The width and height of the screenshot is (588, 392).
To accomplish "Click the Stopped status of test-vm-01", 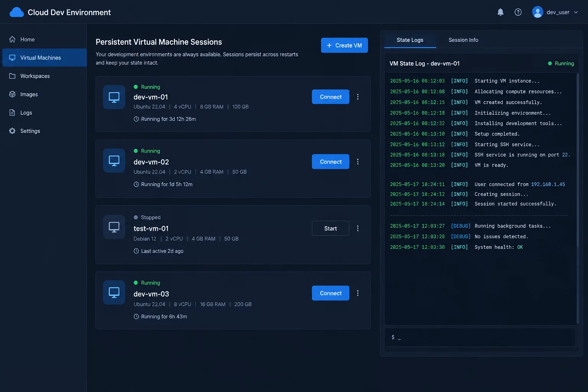I will pos(147,217).
